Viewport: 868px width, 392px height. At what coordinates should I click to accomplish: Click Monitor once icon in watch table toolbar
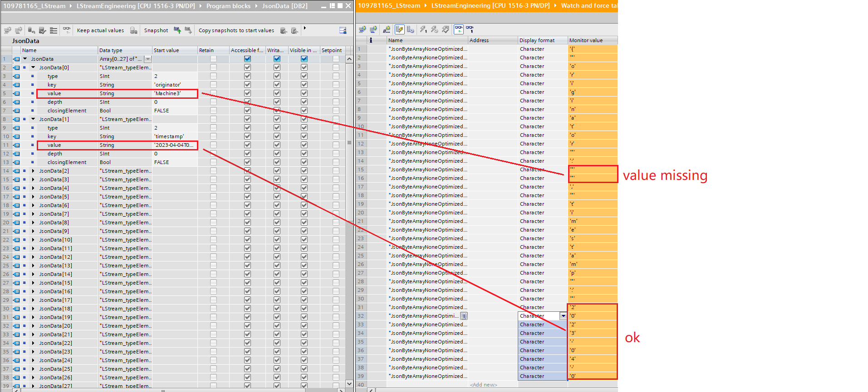pos(470,29)
